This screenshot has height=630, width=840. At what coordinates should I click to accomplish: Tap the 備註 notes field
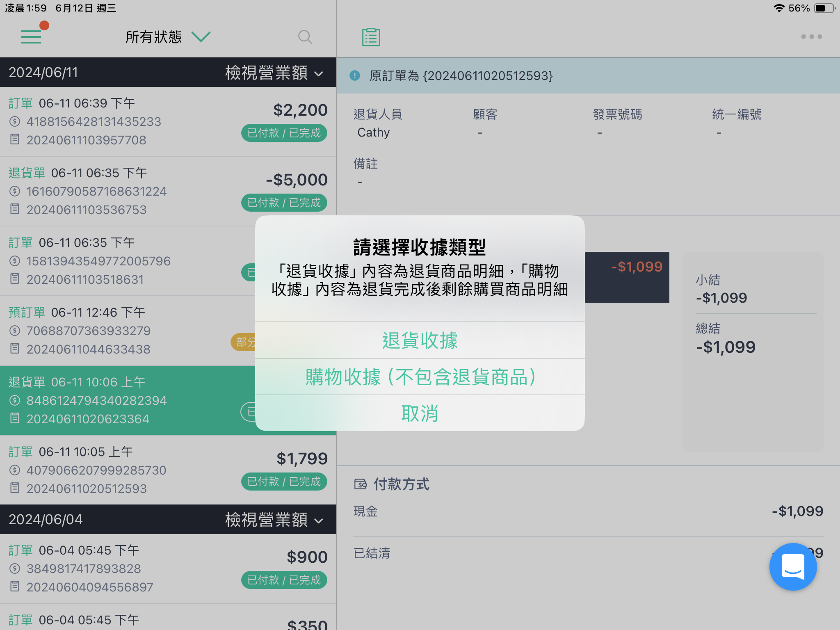pos(365,172)
